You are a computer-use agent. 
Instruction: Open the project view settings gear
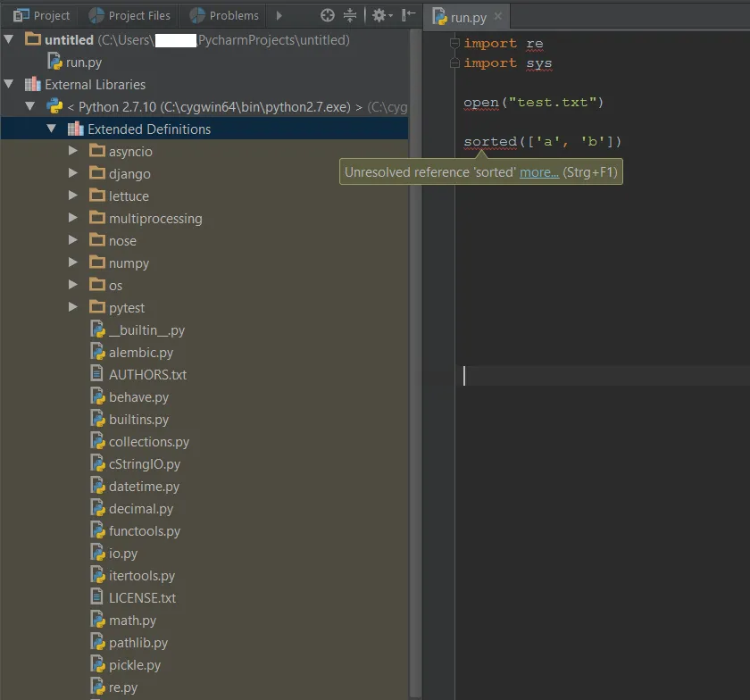(x=379, y=15)
